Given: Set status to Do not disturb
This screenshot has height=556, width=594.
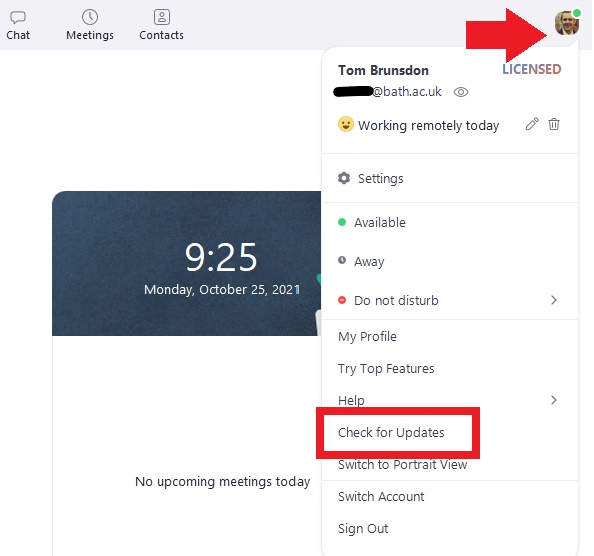Looking at the screenshot, I should [x=450, y=300].
